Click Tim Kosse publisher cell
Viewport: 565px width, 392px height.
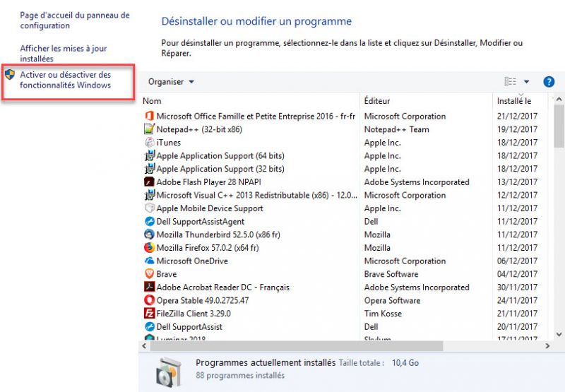tap(383, 314)
